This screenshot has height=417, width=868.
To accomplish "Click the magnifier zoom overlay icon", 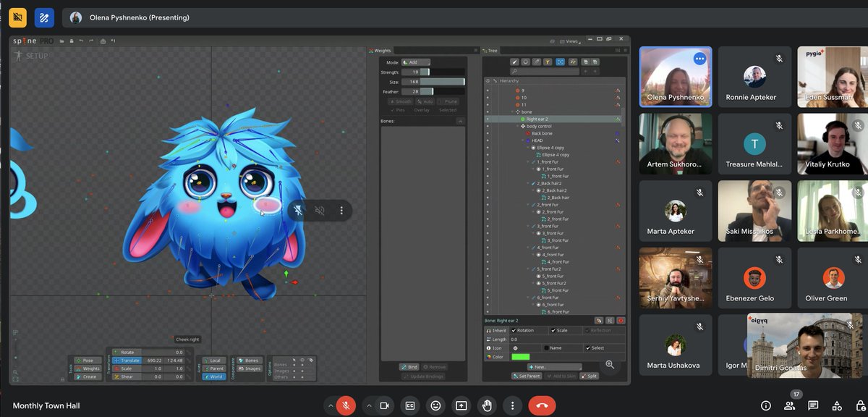I will (x=610, y=365).
